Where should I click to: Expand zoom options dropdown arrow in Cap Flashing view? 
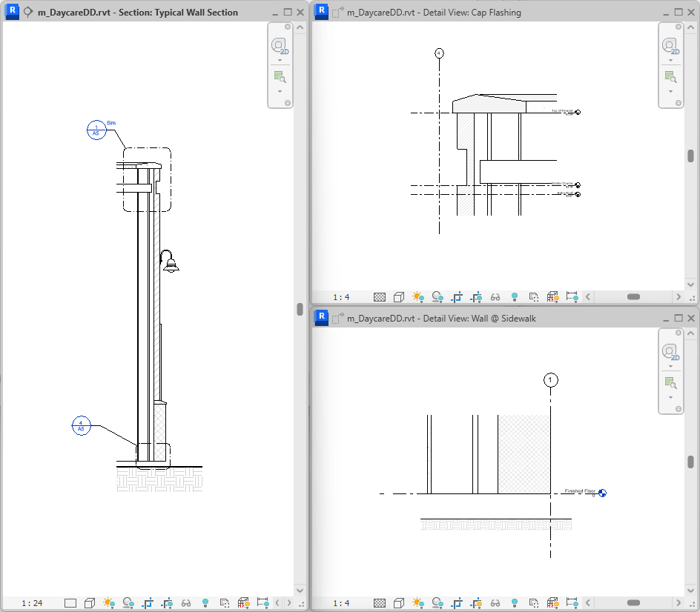(670, 91)
